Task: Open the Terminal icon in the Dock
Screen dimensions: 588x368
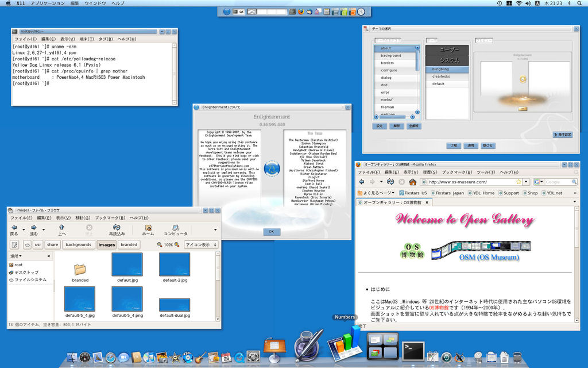Action: point(413,351)
